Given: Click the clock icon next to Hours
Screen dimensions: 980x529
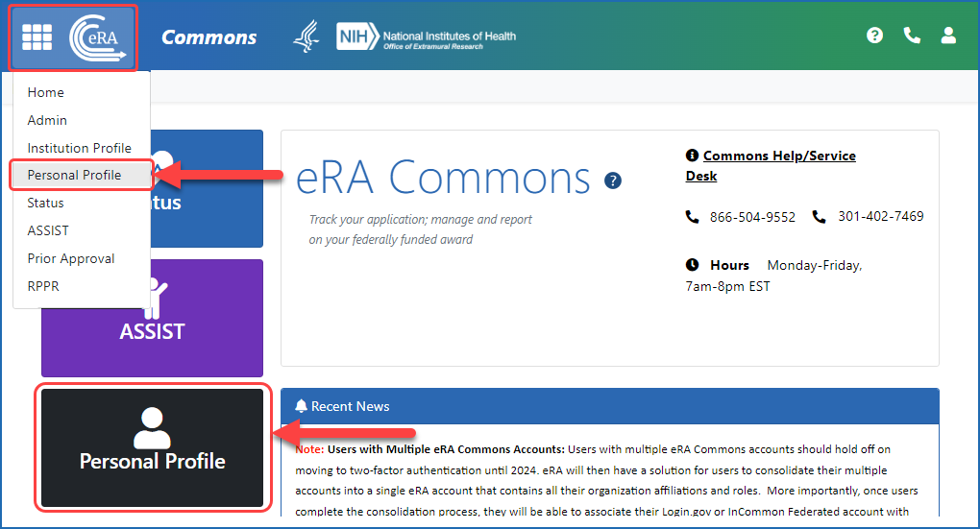Looking at the screenshot, I should tap(692, 265).
